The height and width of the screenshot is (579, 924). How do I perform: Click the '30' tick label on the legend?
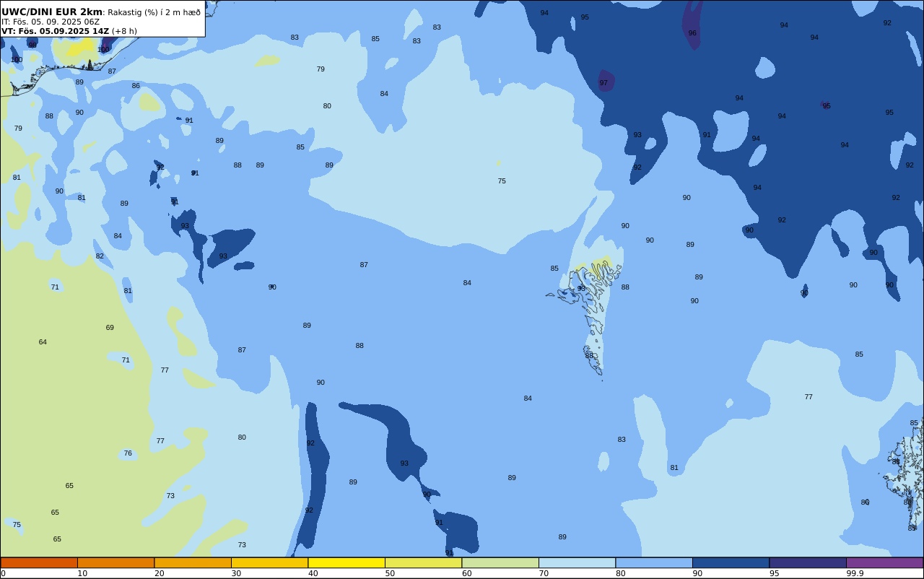point(236,573)
